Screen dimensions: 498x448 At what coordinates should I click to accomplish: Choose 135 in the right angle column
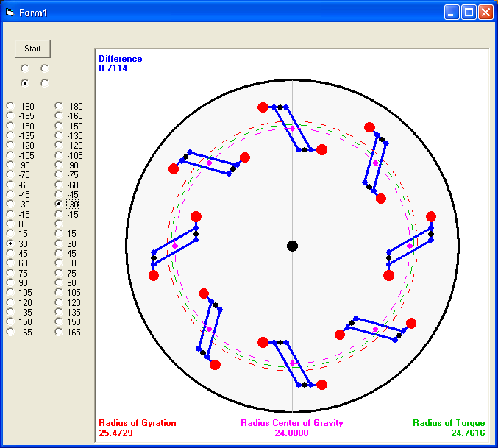68,313
